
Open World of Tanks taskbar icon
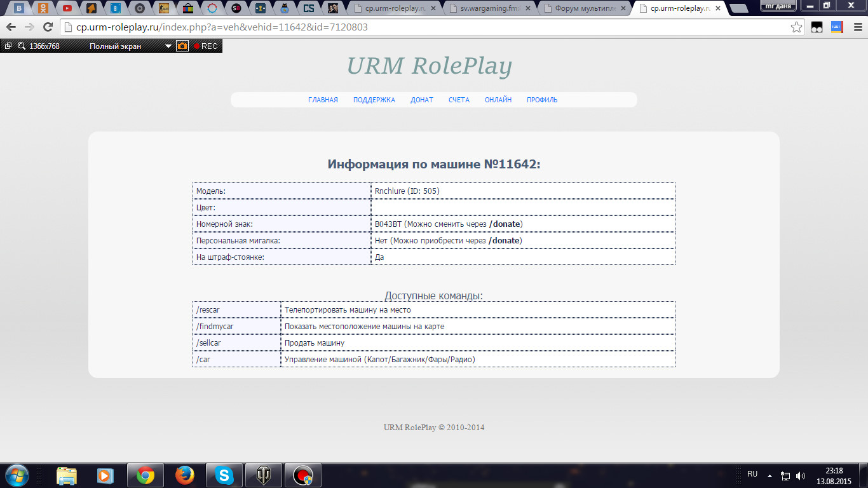pyautogui.click(x=264, y=475)
